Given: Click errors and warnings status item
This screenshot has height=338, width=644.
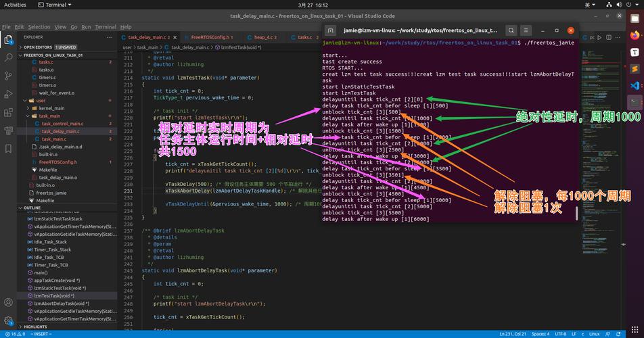Looking at the screenshot, I should click(x=15, y=335).
